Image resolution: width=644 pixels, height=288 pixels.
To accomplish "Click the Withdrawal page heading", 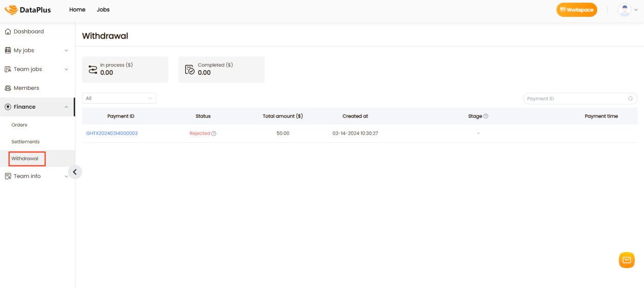I will pos(105,36).
